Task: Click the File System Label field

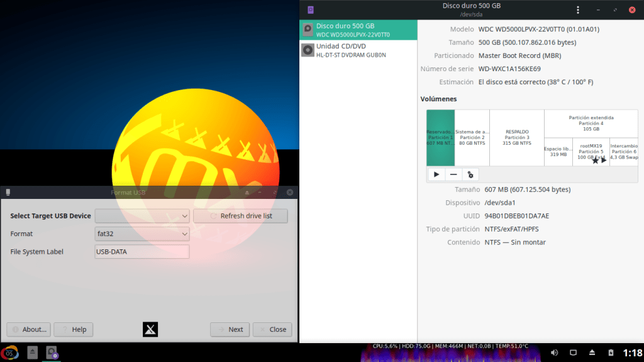Action: coord(142,252)
